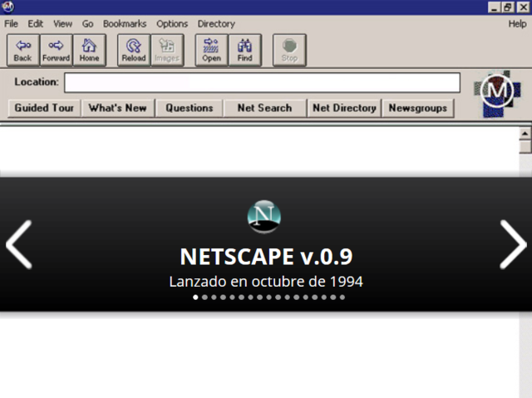Click into the Location input field
Image resolution: width=532 pixels, height=398 pixels.
point(263,82)
